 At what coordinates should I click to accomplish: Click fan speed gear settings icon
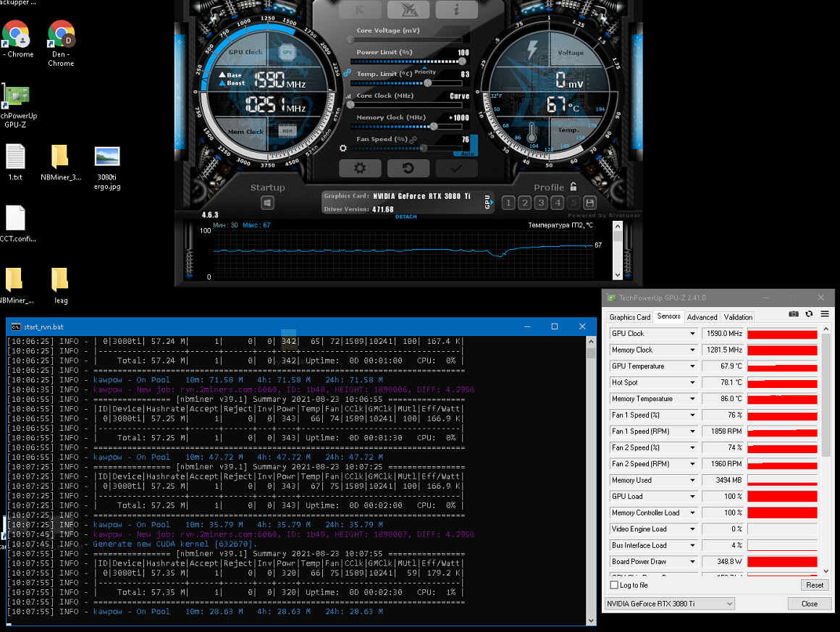(343, 148)
